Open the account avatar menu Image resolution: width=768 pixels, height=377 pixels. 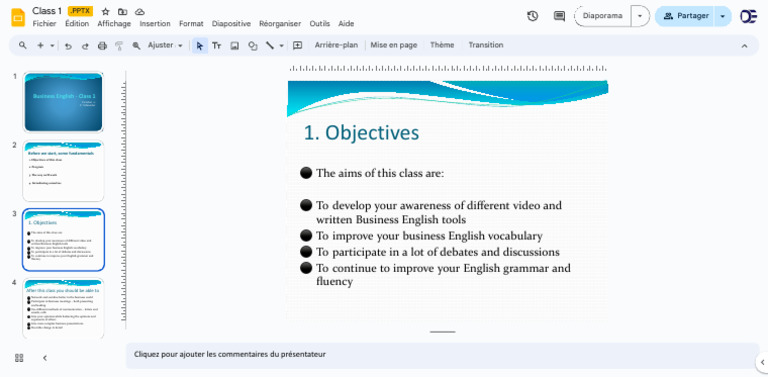pyautogui.click(x=748, y=16)
